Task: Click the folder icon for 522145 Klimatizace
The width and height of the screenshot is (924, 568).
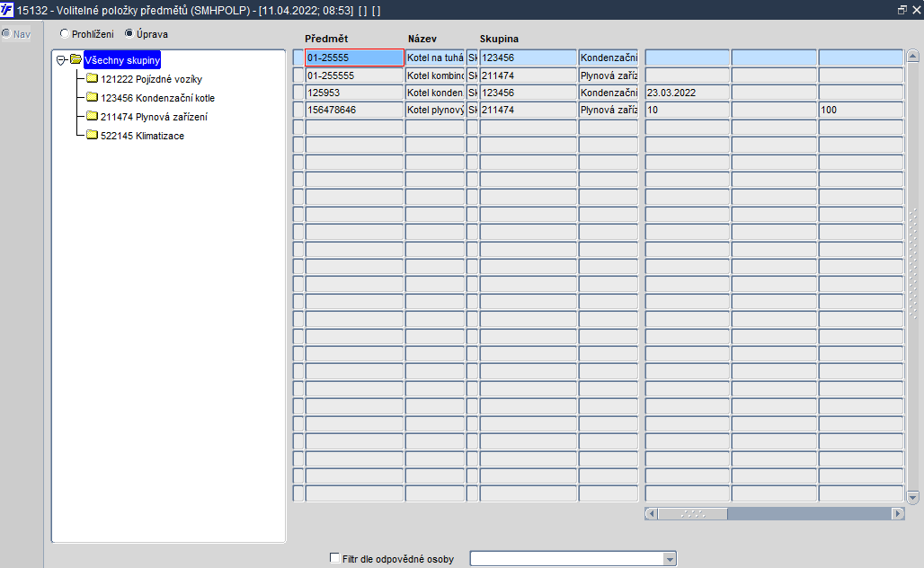Action: coord(92,135)
